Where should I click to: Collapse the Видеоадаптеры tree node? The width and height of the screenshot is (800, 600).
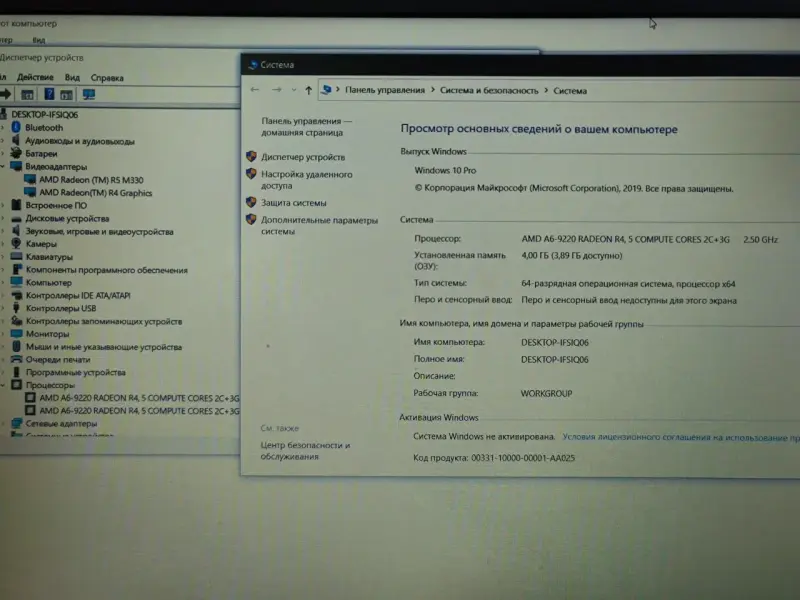pos(4,167)
